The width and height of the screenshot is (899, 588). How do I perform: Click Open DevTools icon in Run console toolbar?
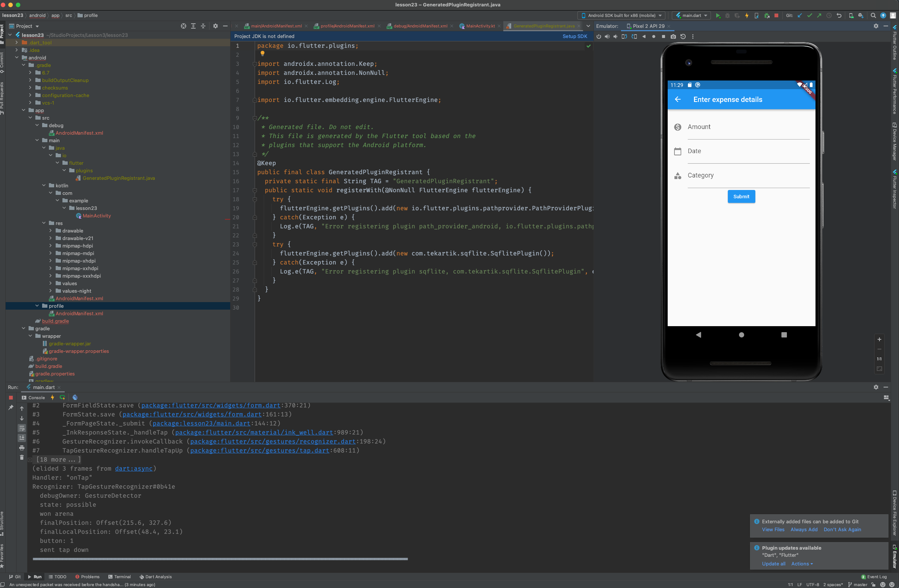point(75,398)
